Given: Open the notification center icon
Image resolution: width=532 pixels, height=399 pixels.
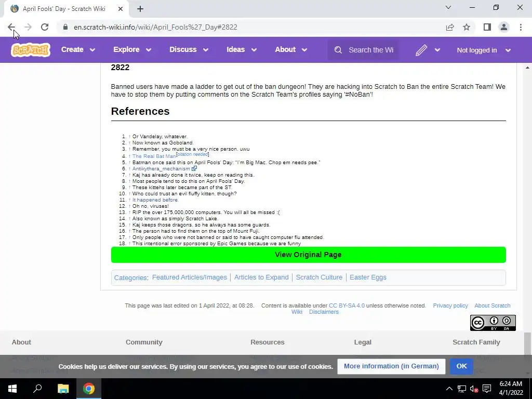Looking at the screenshot, I should click(x=487, y=389).
